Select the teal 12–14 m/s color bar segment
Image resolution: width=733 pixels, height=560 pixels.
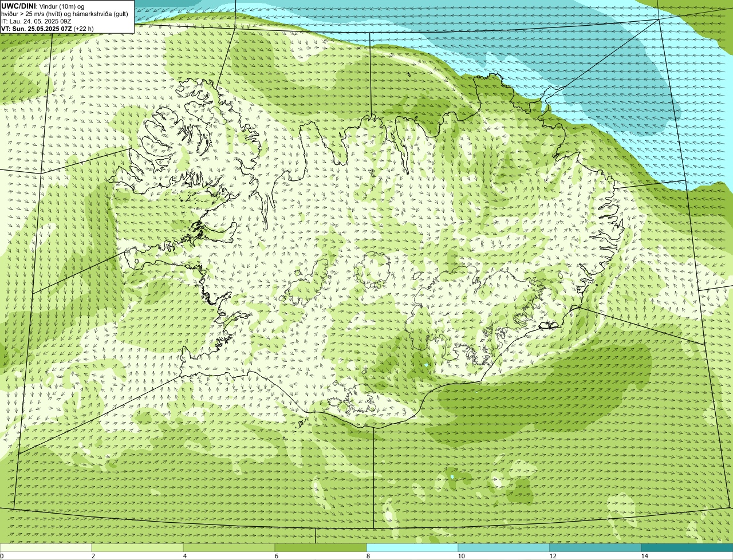[x=596, y=547]
